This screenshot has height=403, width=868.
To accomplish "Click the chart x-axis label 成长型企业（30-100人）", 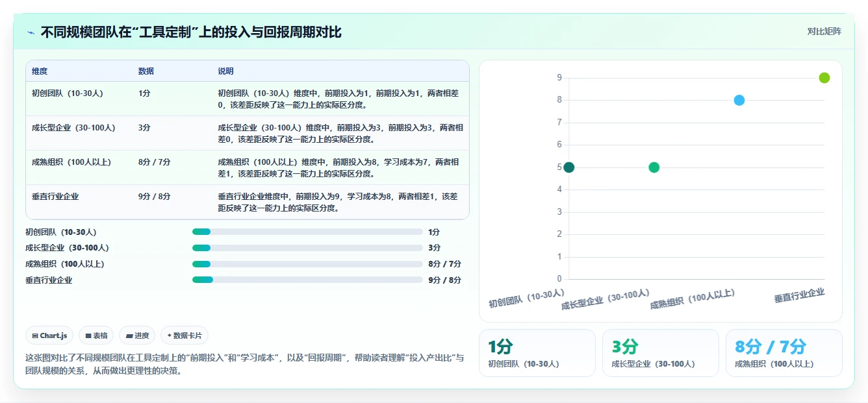I will 606,299.
